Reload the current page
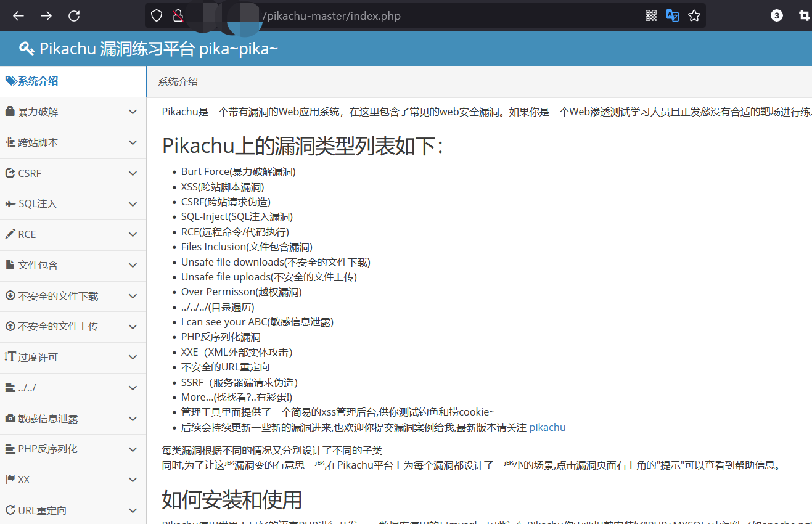The width and height of the screenshot is (812, 524). point(74,15)
